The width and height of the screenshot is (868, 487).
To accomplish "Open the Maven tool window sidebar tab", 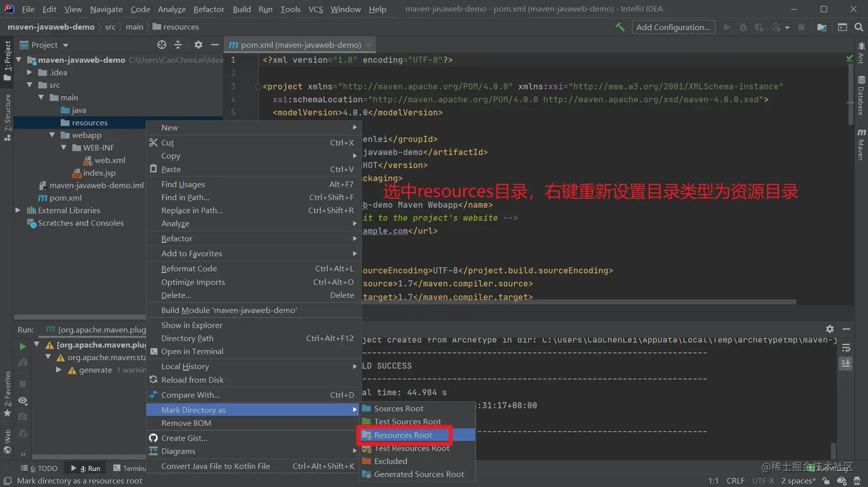I will [x=861, y=145].
